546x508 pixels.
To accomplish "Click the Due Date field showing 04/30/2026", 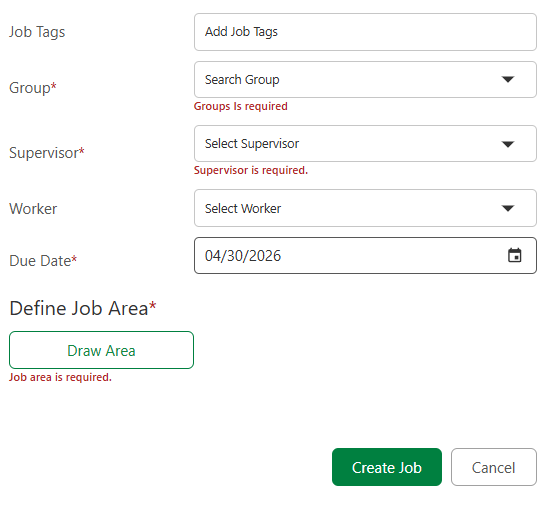I will (365, 256).
